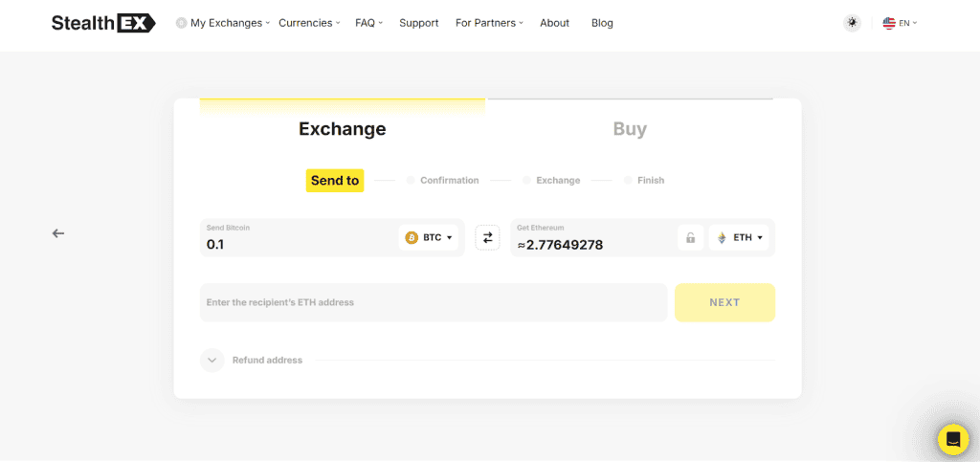
Task: Focus the recipient's ETH address field
Action: tap(434, 302)
